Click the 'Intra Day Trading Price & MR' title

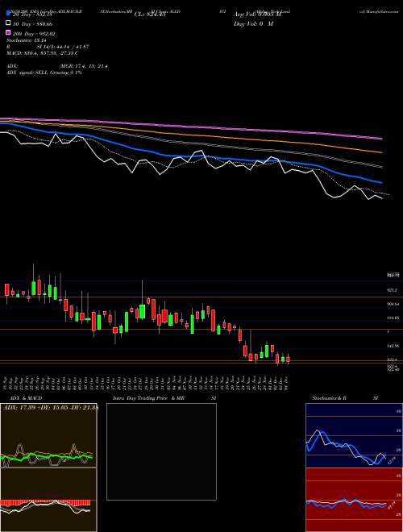148,398
